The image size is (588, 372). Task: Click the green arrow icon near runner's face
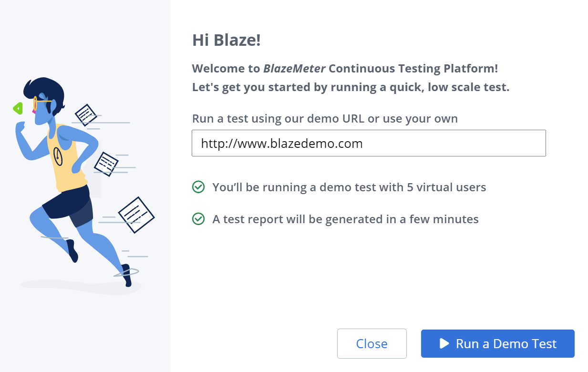point(18,109)
